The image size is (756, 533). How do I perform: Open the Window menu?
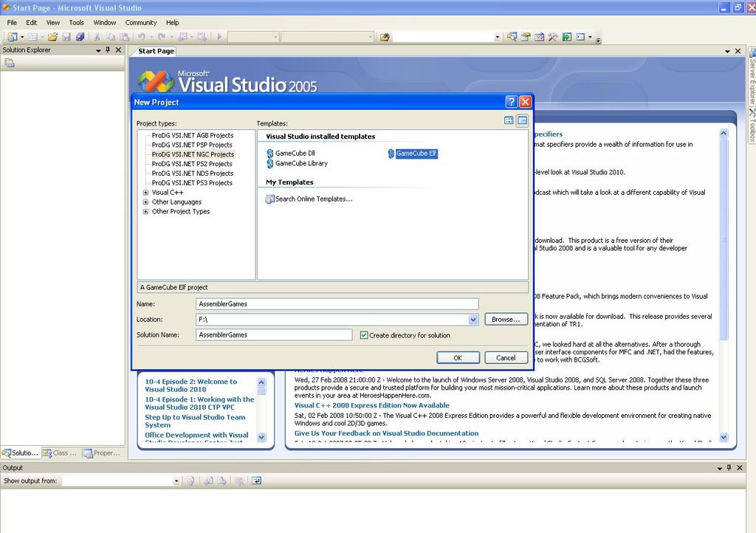105,23
